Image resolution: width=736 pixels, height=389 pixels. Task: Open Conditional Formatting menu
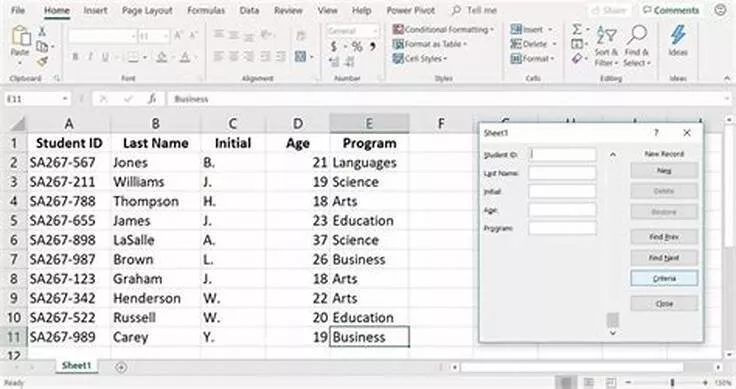(x=443, y=30)
